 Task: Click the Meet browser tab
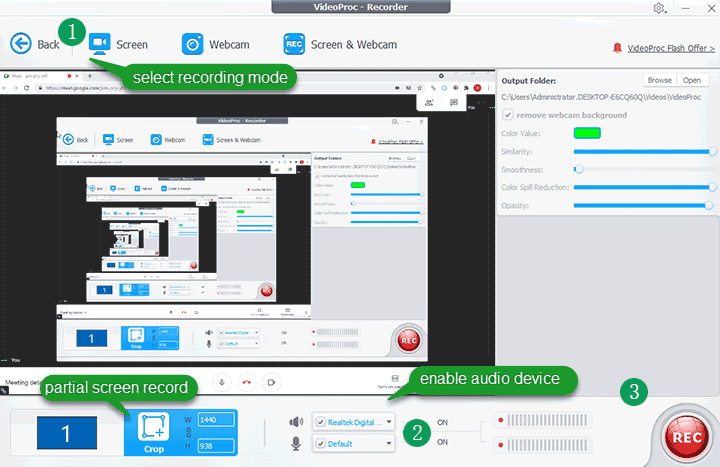pyautogui.click(x=39, y=76)
